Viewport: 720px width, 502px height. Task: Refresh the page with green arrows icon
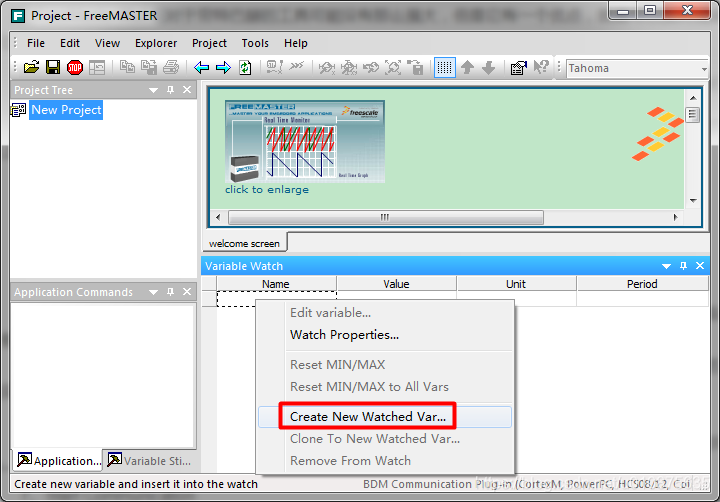(x=245, y=68)
